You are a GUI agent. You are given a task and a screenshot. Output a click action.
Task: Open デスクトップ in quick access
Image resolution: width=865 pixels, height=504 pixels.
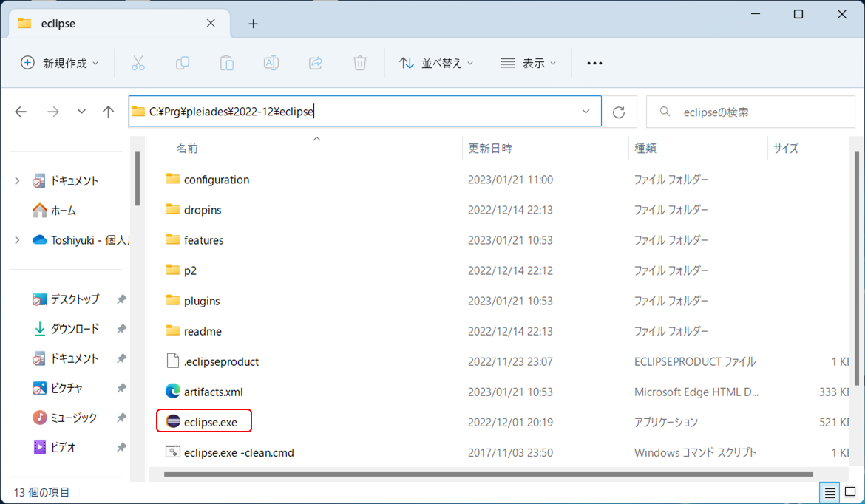coord(67,299)
